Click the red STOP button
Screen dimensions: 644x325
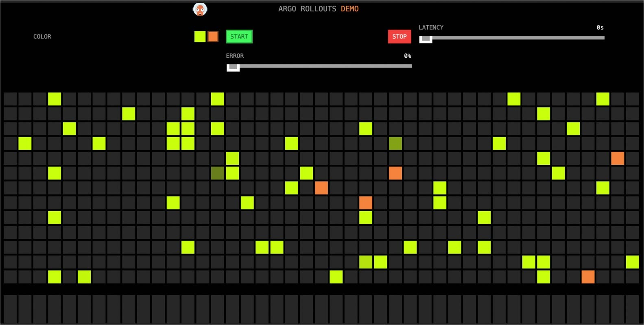(399, 37)
